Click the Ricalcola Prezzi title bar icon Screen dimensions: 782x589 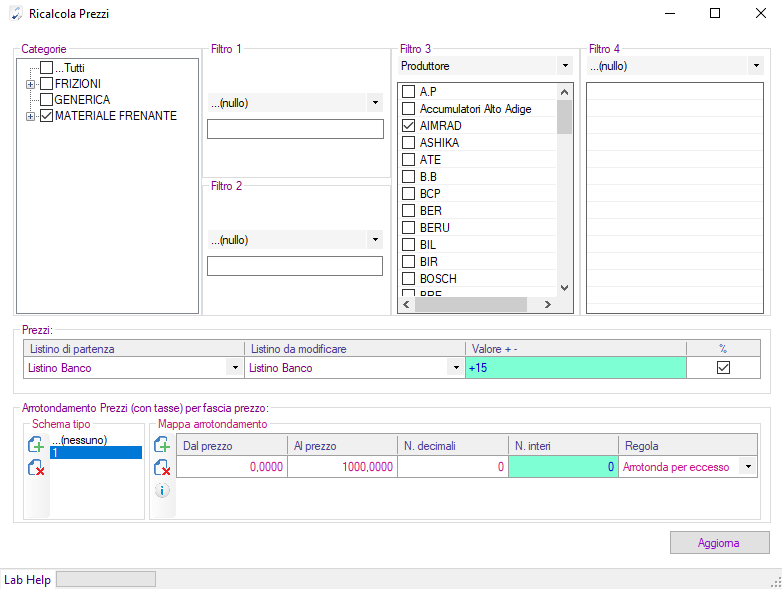click(15, 14)
